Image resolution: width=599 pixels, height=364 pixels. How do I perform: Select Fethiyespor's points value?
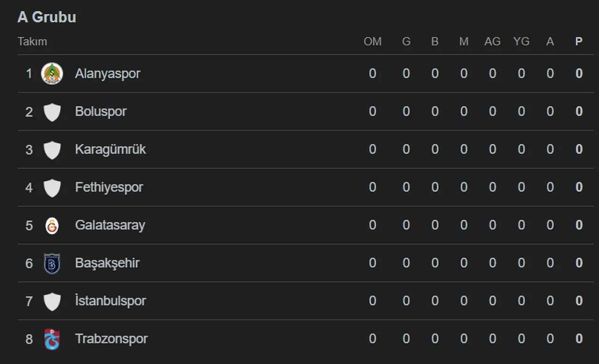[x=579, y=188]
